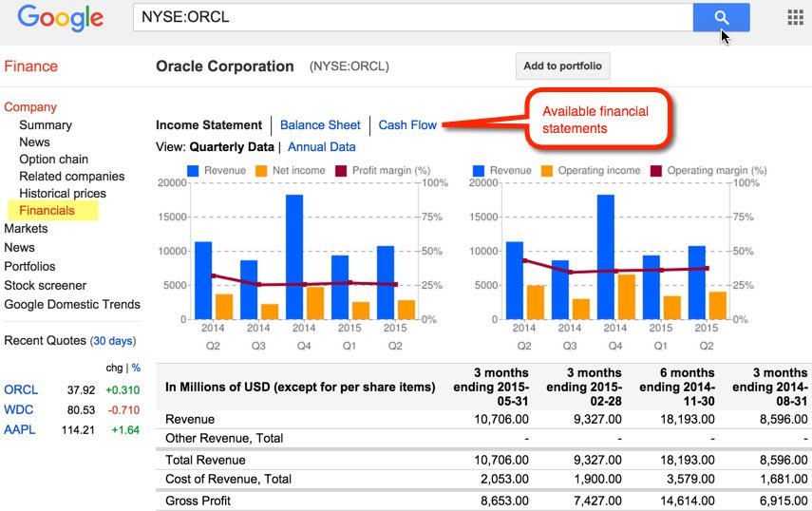The width and height of the screenshot is (812, 511).
Task: Click blue Revenue legend swatch, left chart
Action: (x=193, y=171)
